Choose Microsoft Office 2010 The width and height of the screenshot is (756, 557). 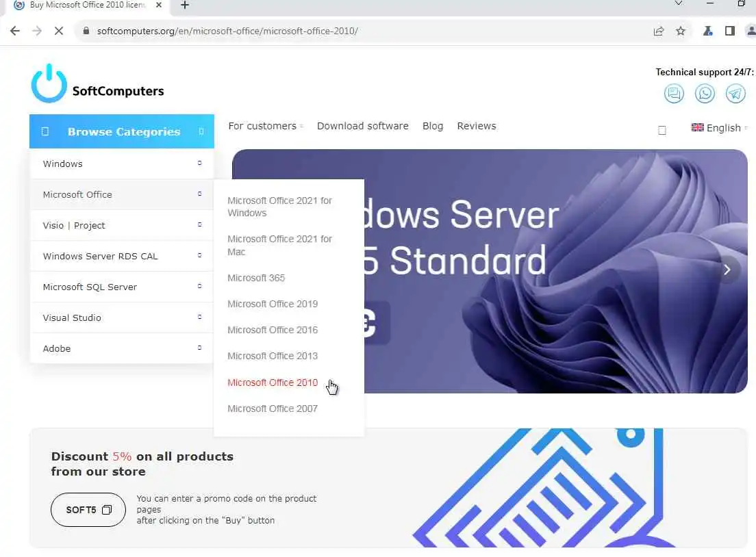[x=273, y=383]
